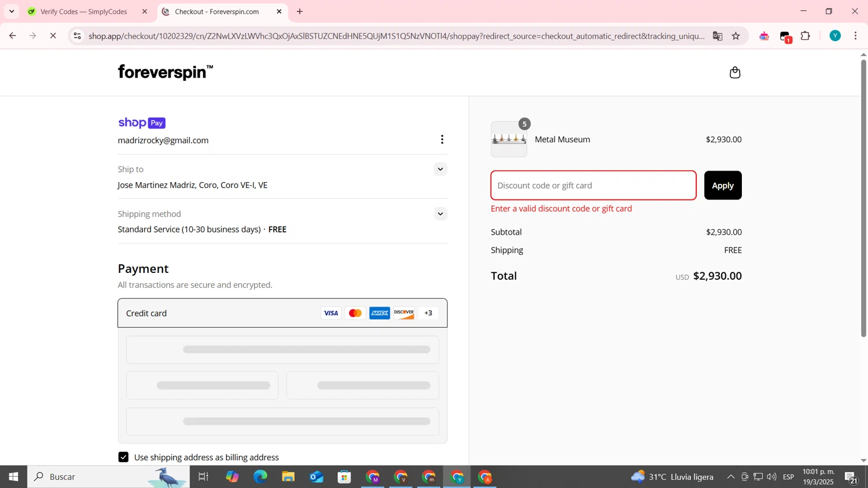Apply the discount code
This screenshot has width=868, height=488.
coord(723,186)
